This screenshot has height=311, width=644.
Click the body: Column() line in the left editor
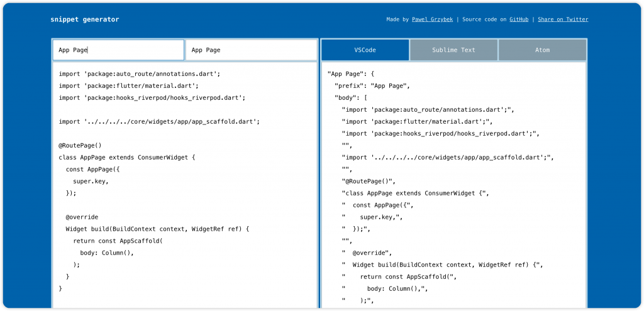[107, 253]
